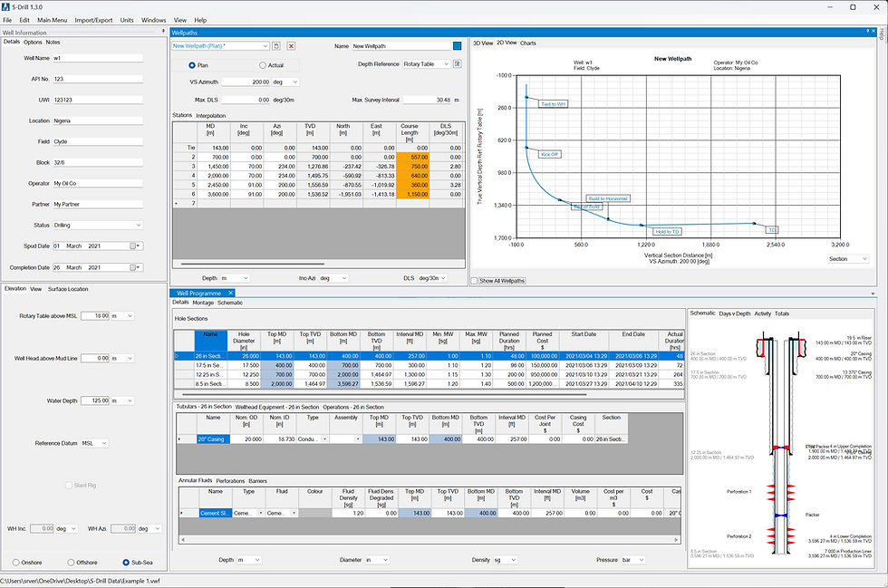Open the Units menu
888x588 pixels.
(127, 20)
